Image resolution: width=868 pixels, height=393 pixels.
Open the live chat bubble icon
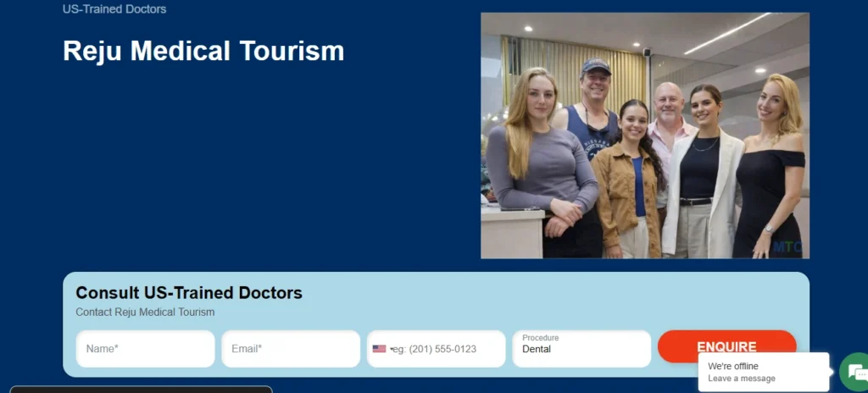tap(855, 373)
